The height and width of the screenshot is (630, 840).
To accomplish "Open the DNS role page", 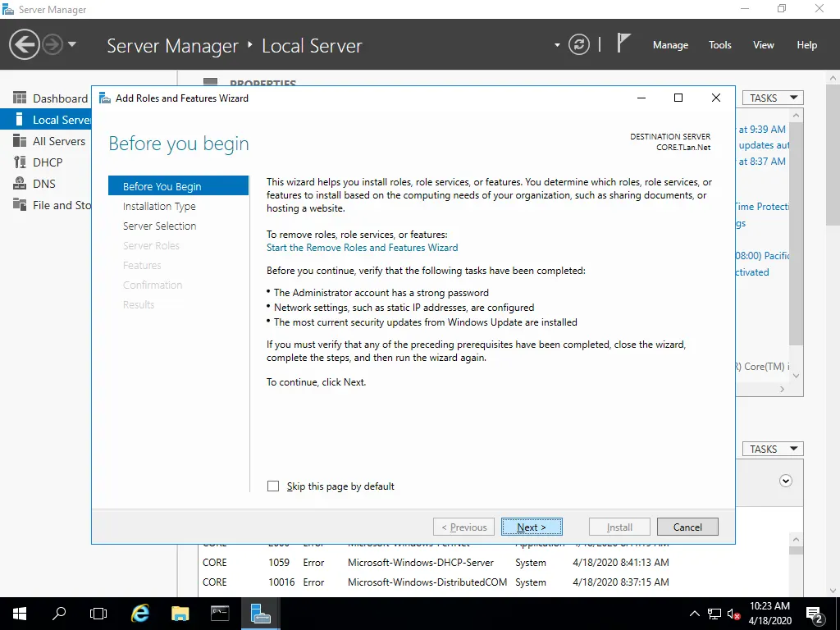I will pos(44,184).
